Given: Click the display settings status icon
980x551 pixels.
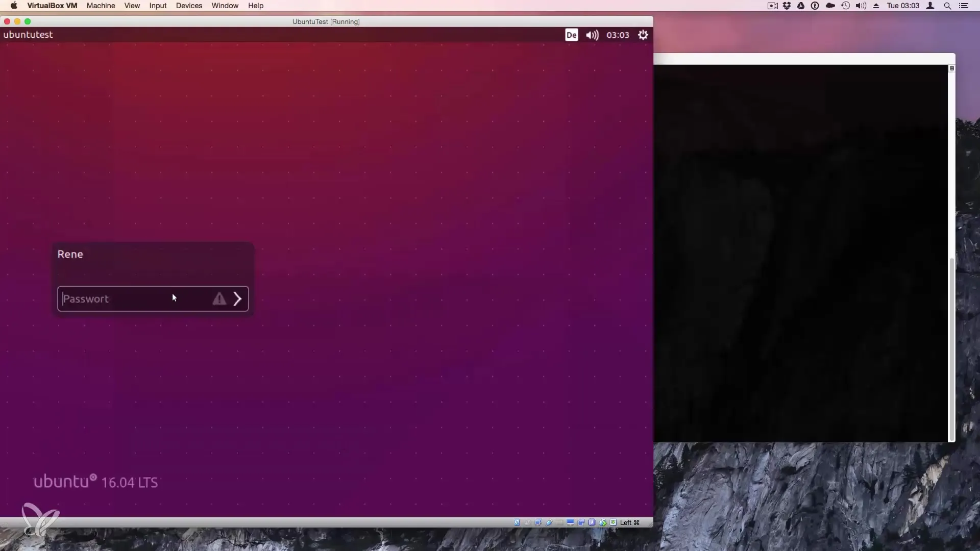Looking at the screenshot, I should pos(570,522).
